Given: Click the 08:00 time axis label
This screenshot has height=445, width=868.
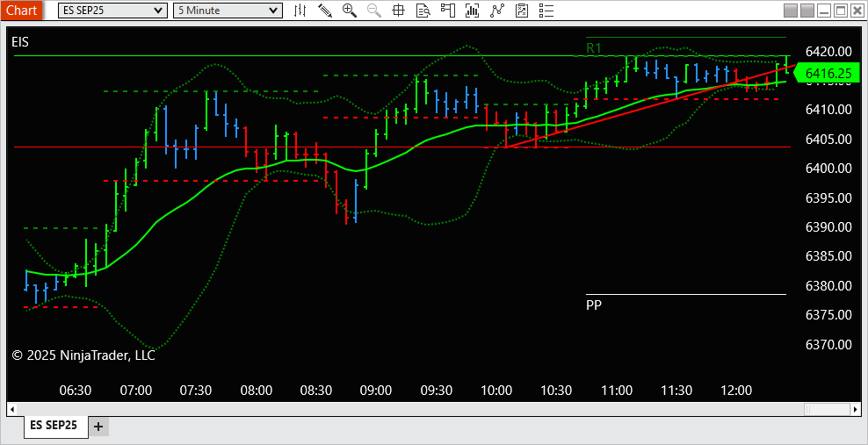Looking at the screenshot, I should (257, 391).
